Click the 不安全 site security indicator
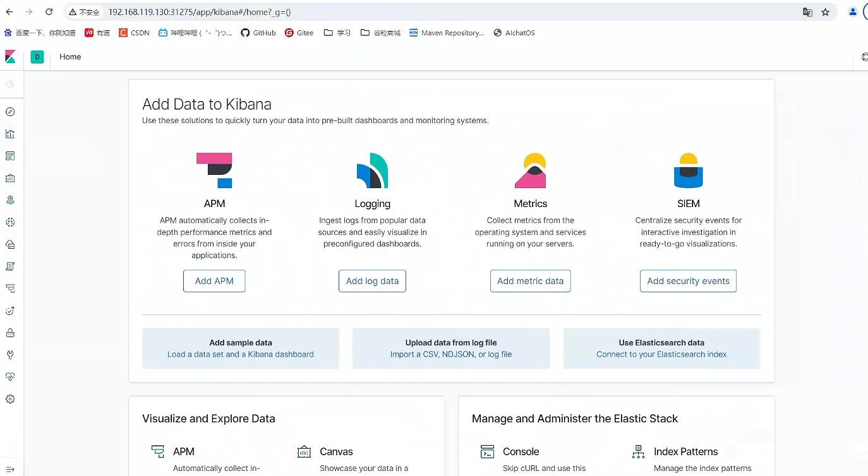The height and width of the screenshot is (476, 868). (x=84, y=12)
